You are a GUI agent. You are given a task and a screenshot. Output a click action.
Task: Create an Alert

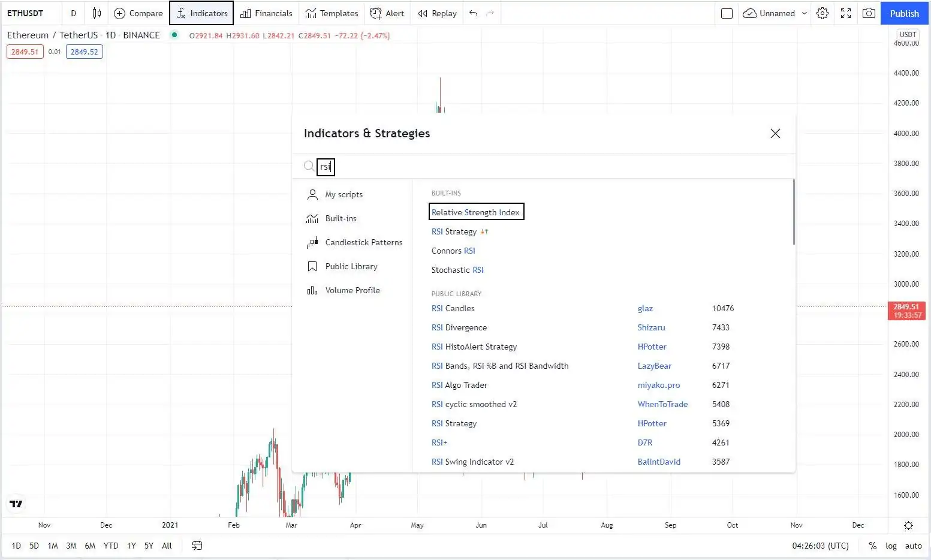387,13
